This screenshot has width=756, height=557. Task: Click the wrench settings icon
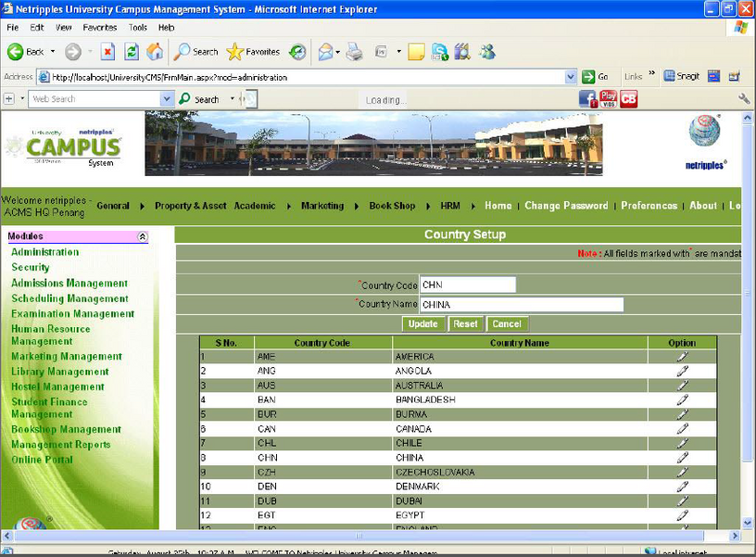[x=744, y=99]
